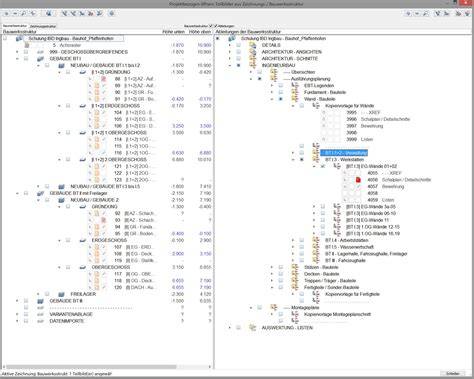Click drawing row 4057 Bewehrung
The width and height of the screenshot is (474, 379).
(x=386, y=186)
